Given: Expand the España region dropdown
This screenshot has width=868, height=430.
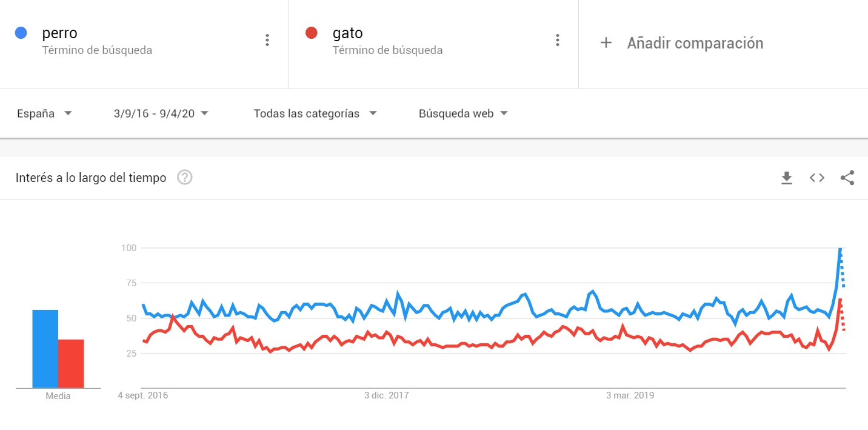Looking at the screenshot, I should (x=45, y=113).
